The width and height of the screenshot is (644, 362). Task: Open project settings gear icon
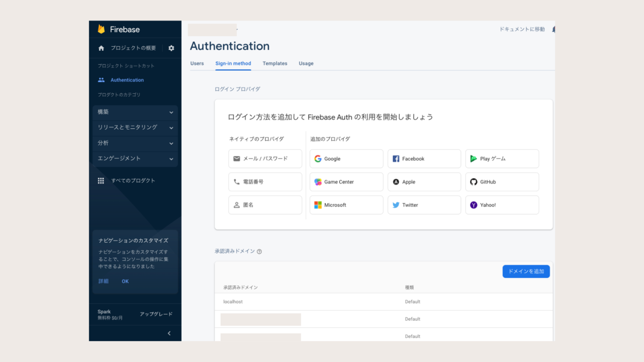pos(171,48)
